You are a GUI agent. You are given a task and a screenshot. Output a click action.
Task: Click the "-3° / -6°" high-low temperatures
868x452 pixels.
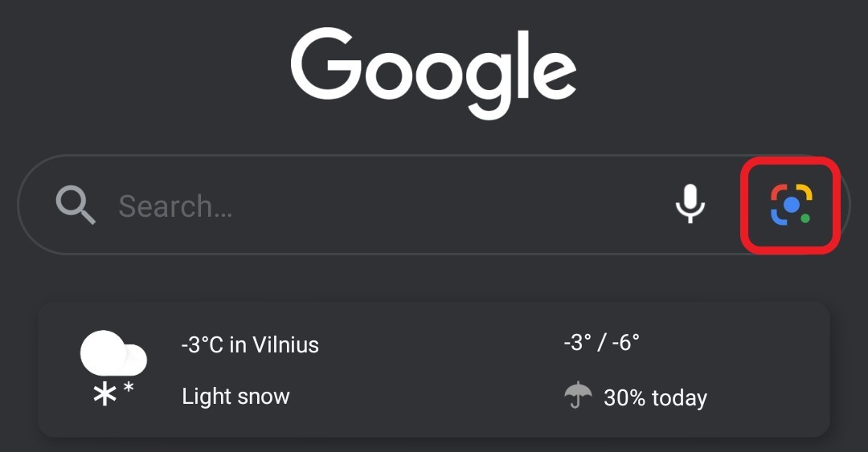[602, 344]
